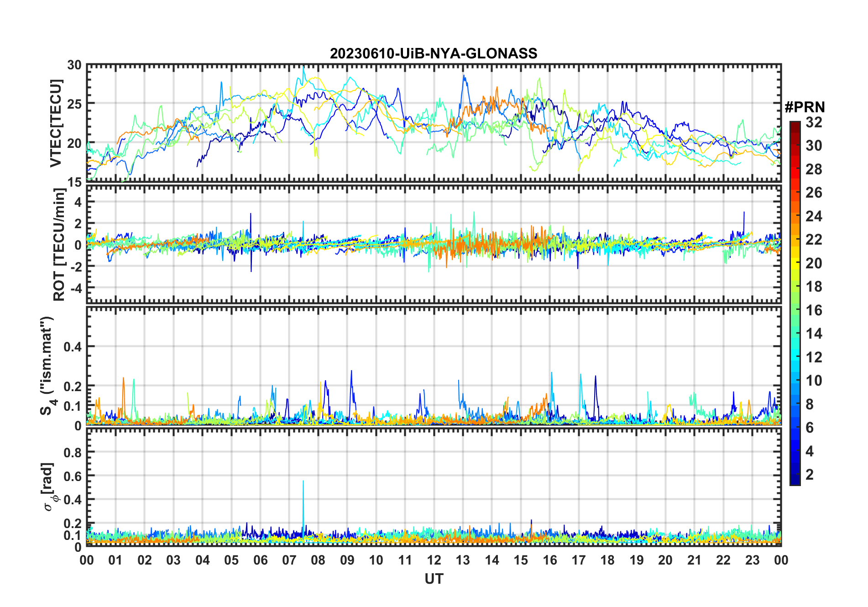Image resolution: width=868 pixels, height=607 pixels.
Task: Click colorbar tick label 32
Action: 814,122
